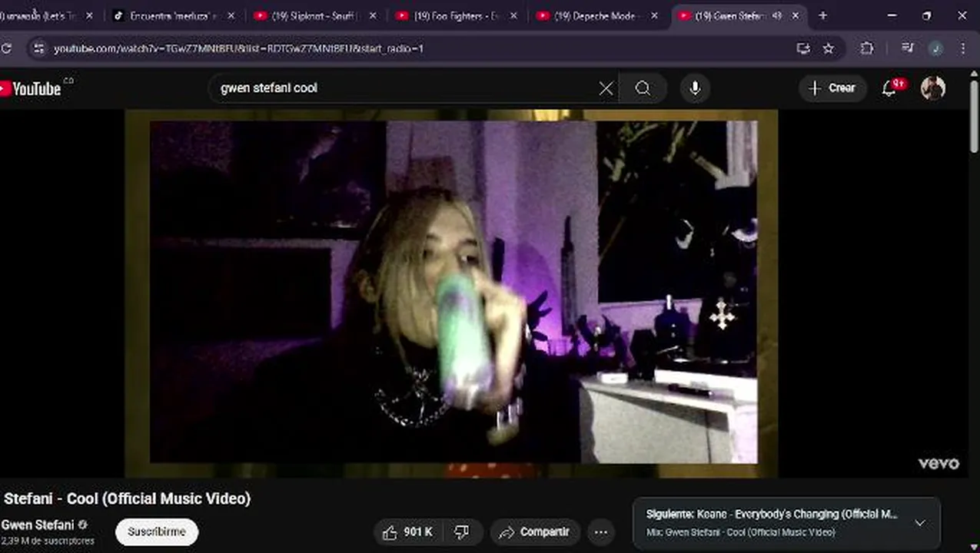Viewport: 980px width, 553px height.
Task: Reload the page from the browser toolbar
Action: [x=6, y=48]
